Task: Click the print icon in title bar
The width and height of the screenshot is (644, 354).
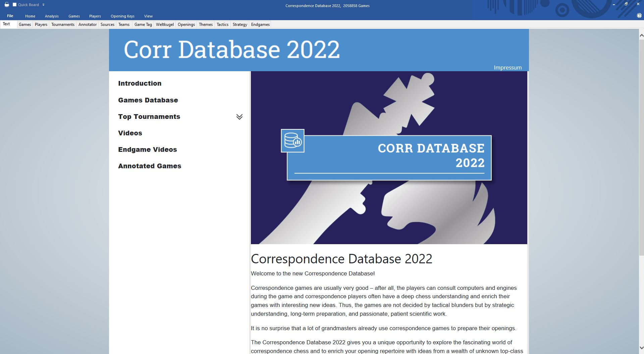Action: [6, 5]
